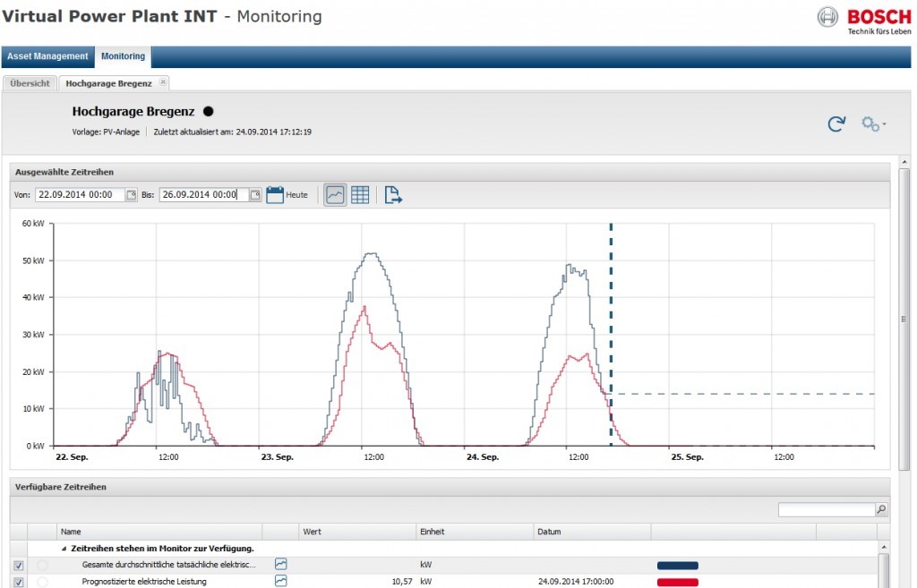
Task: Uncheck the Prognostizierte elektrische Leistung checkbox
Action: point(20,582)
